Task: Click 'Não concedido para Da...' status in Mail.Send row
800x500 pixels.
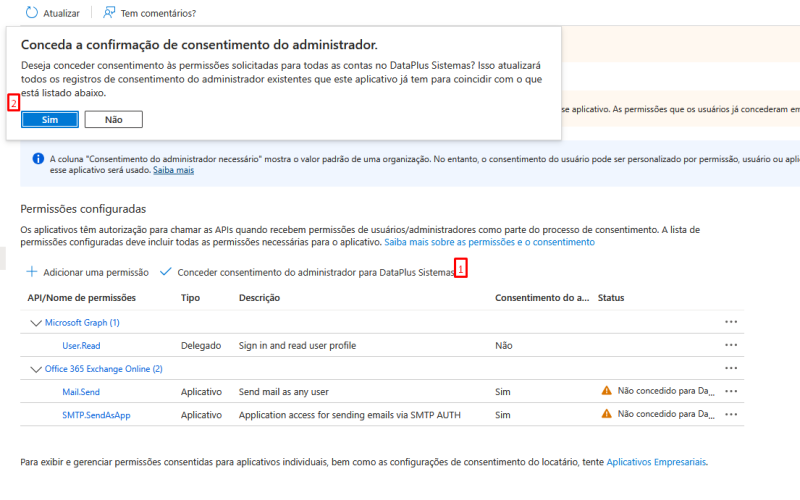Action: point(666,391)
